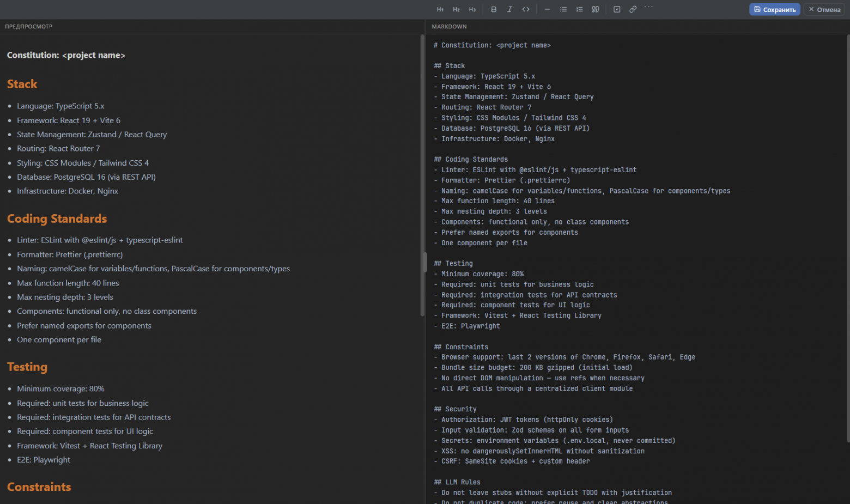Click the MARKDOWN panel header

[449, 27]
